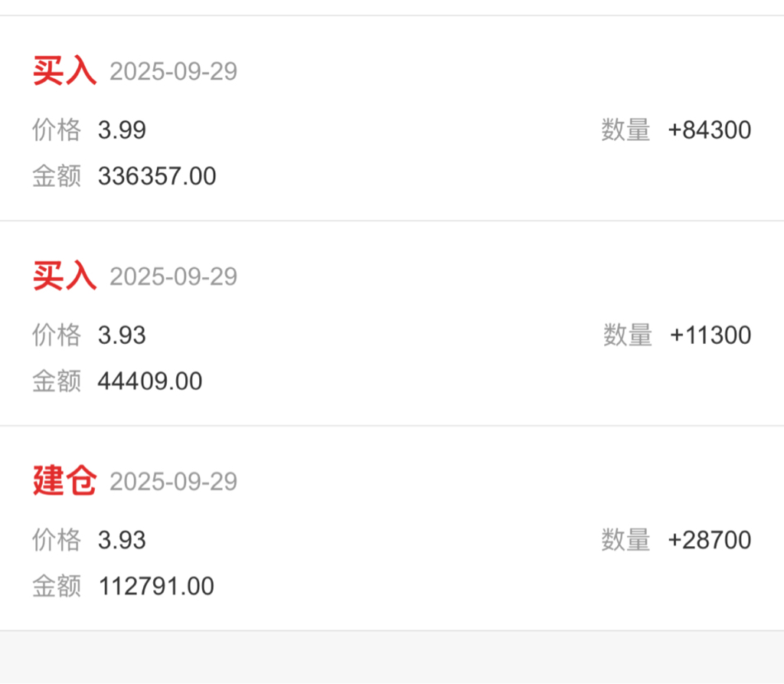
Task: Click the quantity +28700
Action: (x=709, y=540)
